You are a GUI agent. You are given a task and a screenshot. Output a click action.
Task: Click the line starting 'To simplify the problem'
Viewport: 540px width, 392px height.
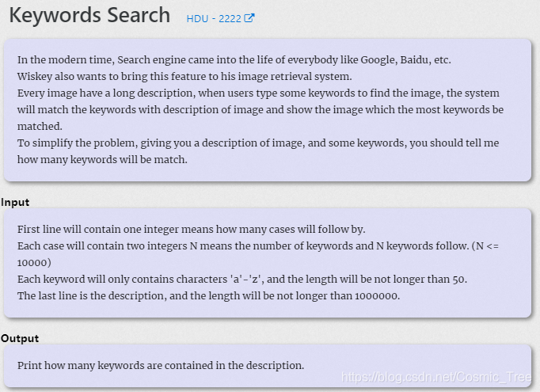pyautogui.click(x=258, y=143)
